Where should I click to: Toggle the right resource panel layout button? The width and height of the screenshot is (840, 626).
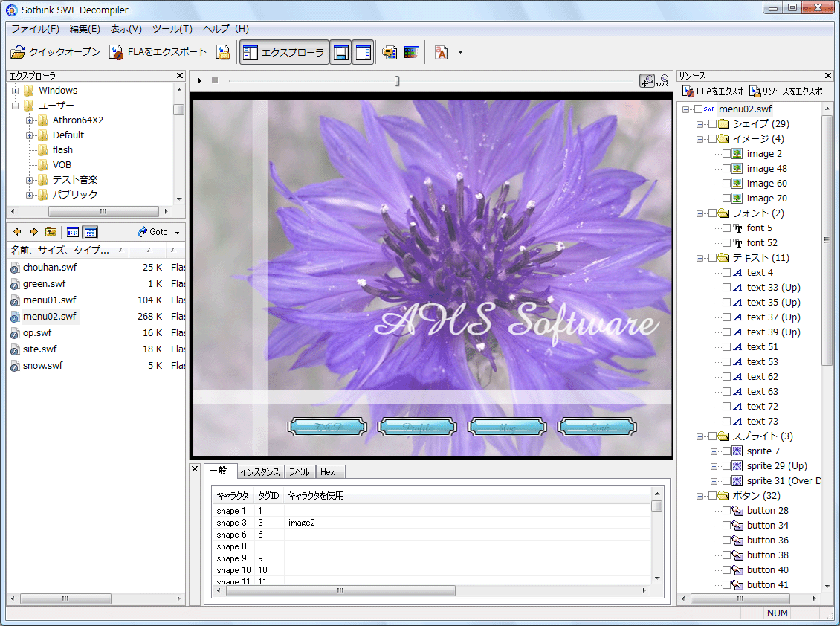click(363, 53)
